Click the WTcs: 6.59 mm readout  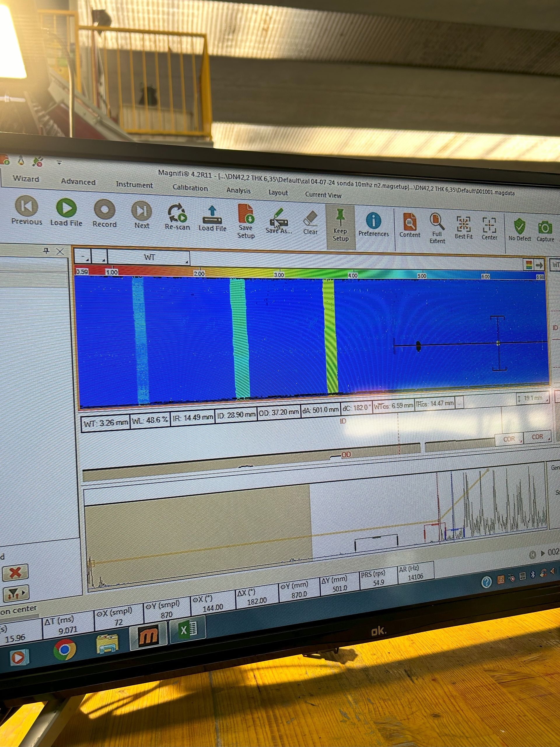pos(393,406)
